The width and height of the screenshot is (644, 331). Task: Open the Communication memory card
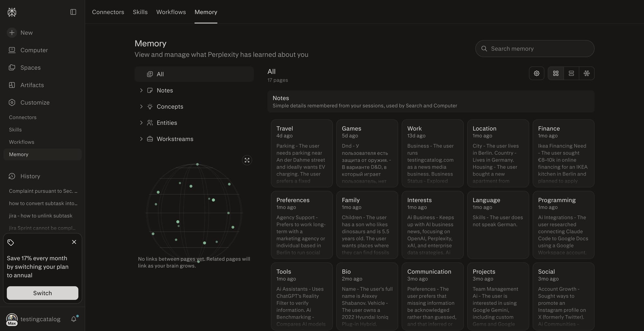click(432, 296)
